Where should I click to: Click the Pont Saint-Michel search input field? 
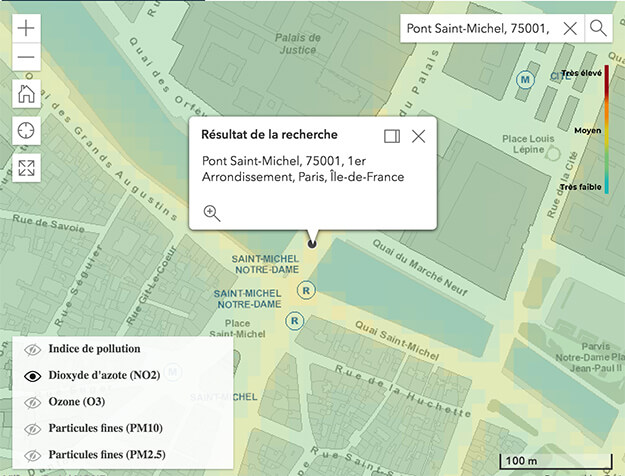tap(477, 28)
